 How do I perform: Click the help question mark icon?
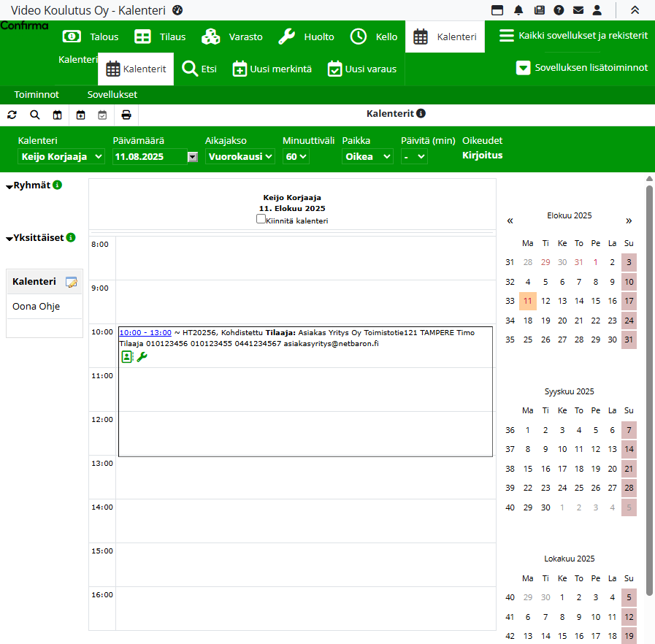click(559, 10)
